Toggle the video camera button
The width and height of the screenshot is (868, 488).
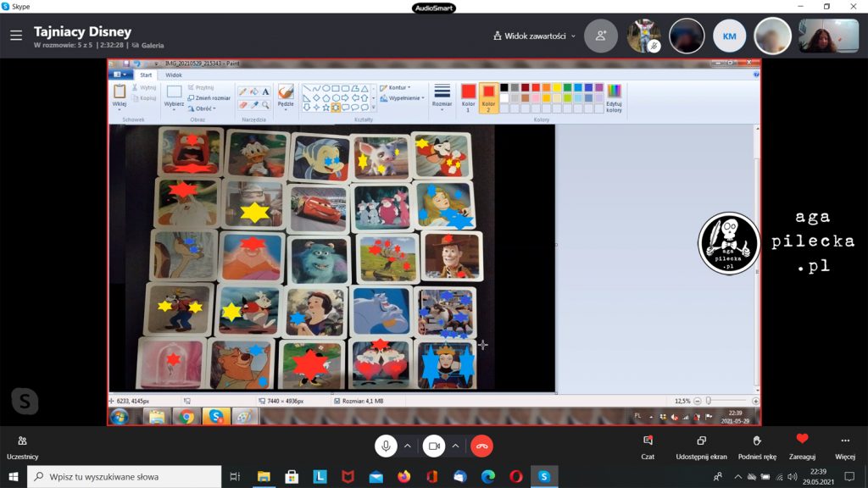pos(433,446)
